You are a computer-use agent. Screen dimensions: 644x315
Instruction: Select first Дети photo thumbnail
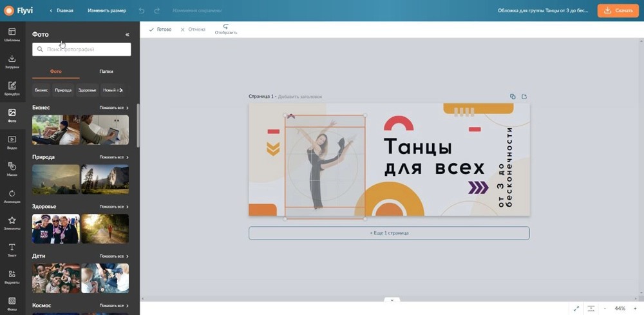click(56, 278)
